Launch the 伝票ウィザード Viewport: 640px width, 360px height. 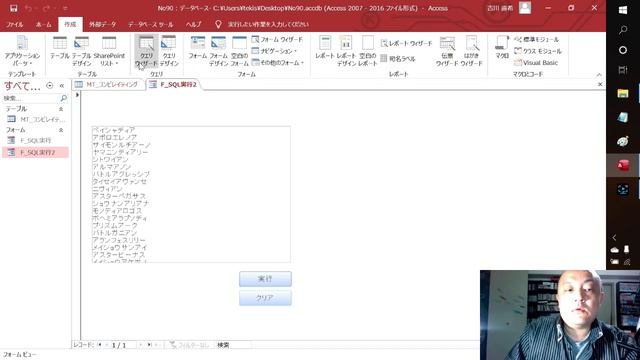pos(447,51)
